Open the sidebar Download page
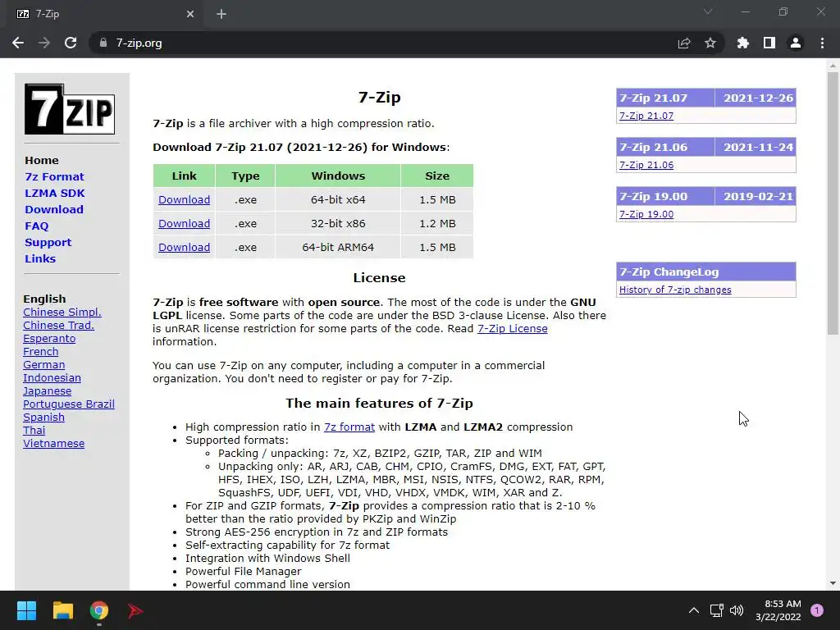840x630 pixels. (54, 209)
